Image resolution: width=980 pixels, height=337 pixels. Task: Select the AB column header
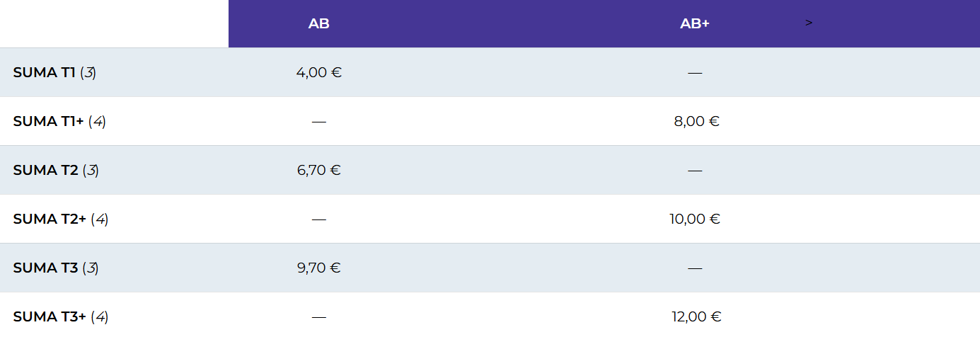[319, 23]
